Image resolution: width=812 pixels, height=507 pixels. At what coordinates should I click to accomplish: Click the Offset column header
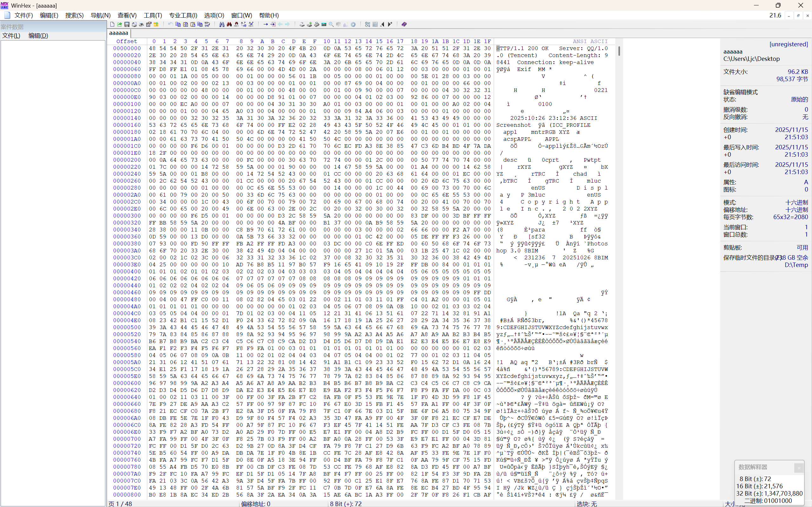point(127,41)
